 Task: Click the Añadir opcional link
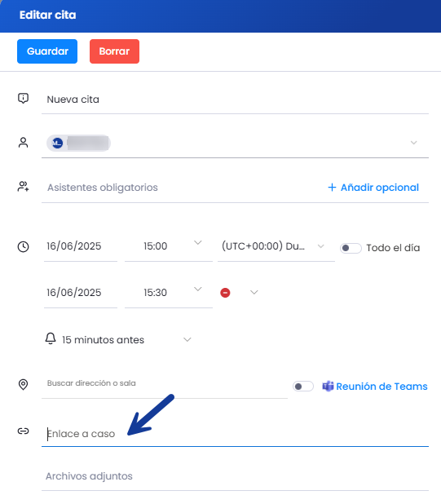[x=373, y=188]
